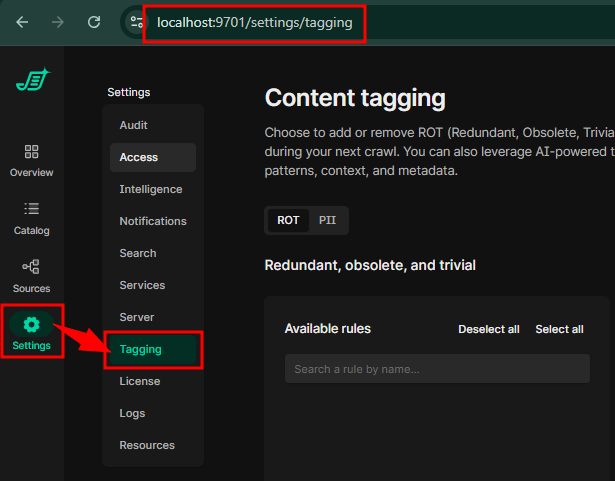Open License settings page
615x481 pixels.
140,381
